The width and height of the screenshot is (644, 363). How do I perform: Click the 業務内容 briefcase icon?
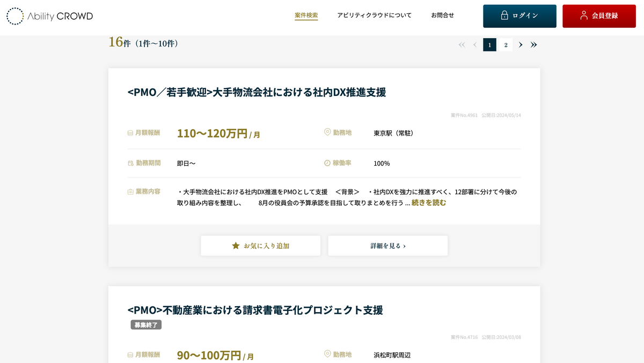click(x=130, y=191)
